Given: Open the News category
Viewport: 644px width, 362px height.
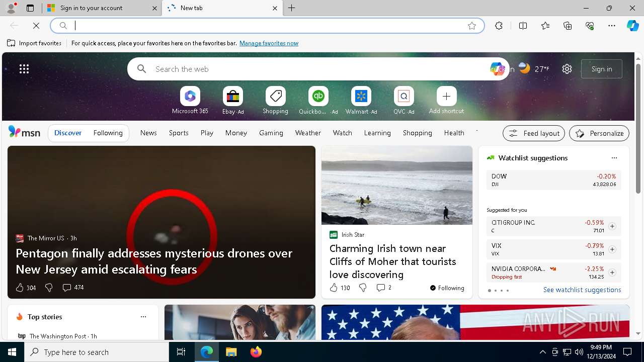Looking at the screenshot, I should pos(148,133).
